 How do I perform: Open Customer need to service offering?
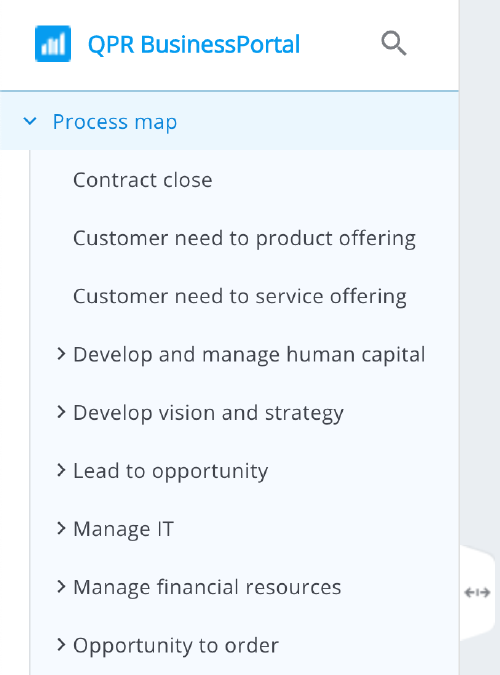[x=239, y=297]
